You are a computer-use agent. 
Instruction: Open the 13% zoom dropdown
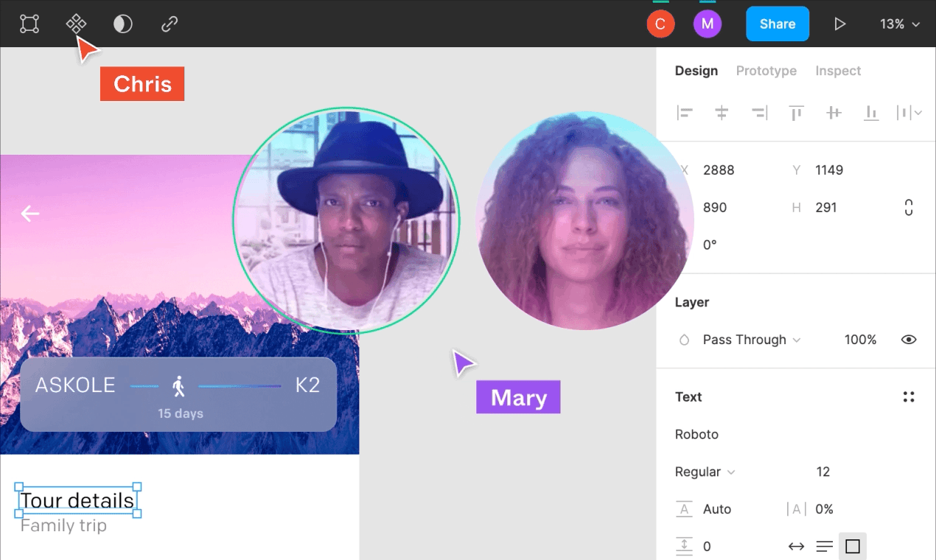coord(900,24)
